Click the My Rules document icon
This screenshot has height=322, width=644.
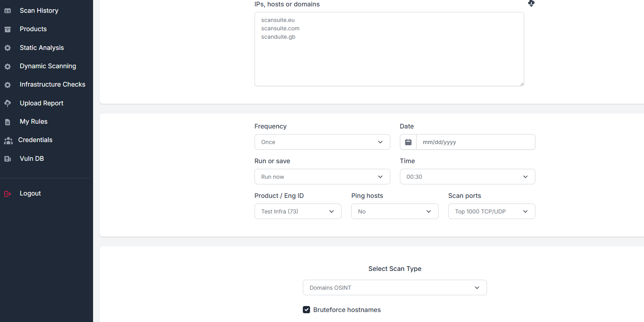[8, 122]
